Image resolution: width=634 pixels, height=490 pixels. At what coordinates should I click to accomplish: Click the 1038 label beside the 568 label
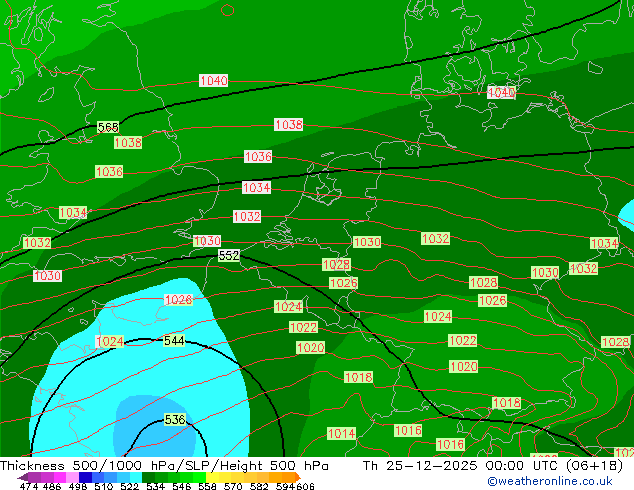(x=128, y=142)
